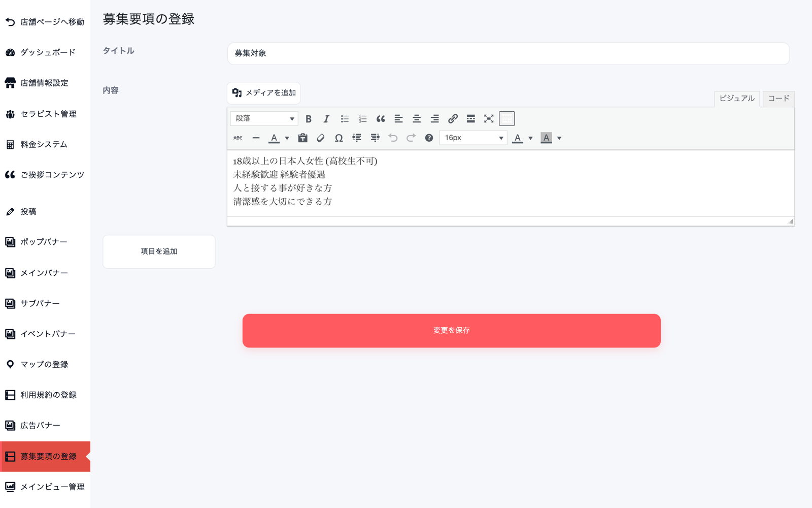
Task: Open メインビュー管理 in sidebar
Action: coord(45,487)
